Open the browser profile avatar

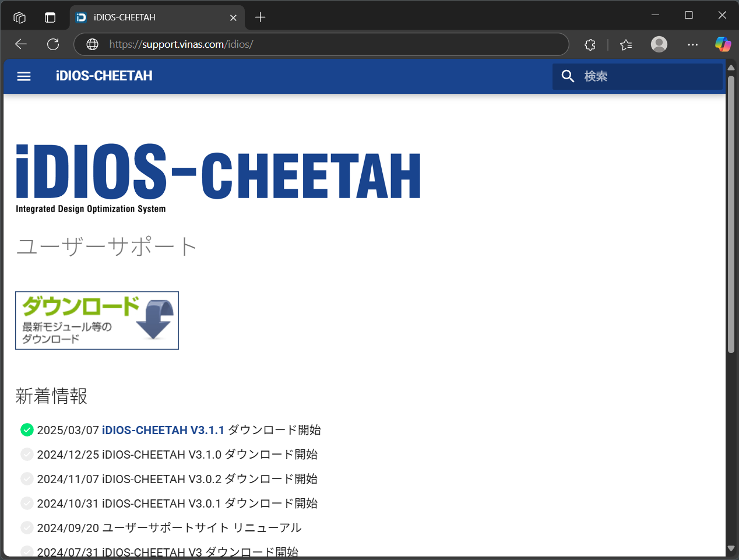pos(659,44)
